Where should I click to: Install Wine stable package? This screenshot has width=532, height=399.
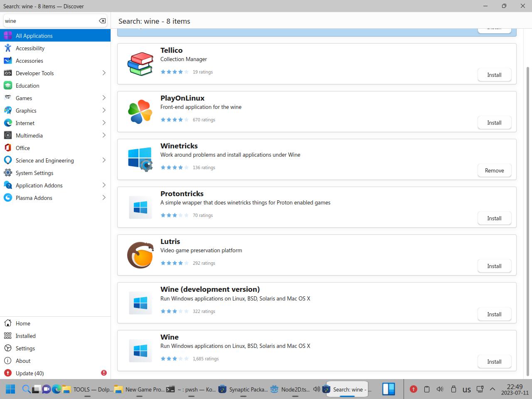[494, 362]
